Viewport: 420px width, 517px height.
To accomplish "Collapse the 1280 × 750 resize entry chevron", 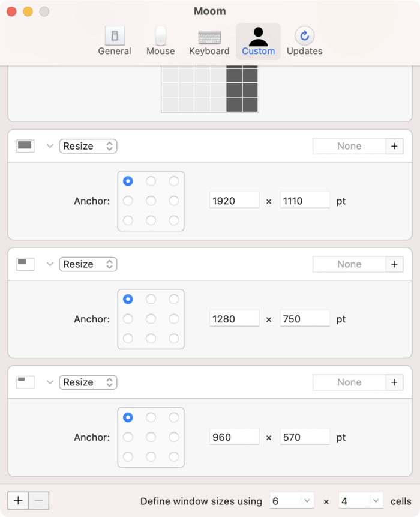I will 50,264.
